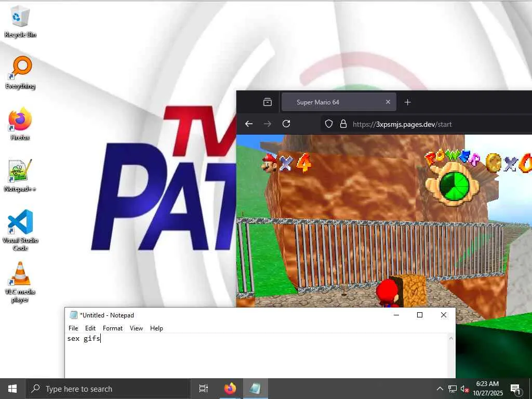Open the Recycle Bin desktop icon
The height and width of the screenshot is (399, 532).
[20, 21]
